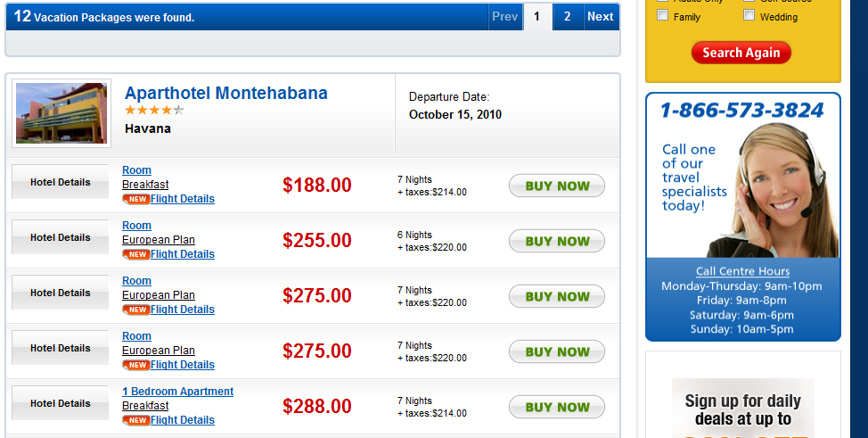Screen dimensions: 868x438
Task: Open the Aparthotel Montehabana title link
Action: pos(226,93)
